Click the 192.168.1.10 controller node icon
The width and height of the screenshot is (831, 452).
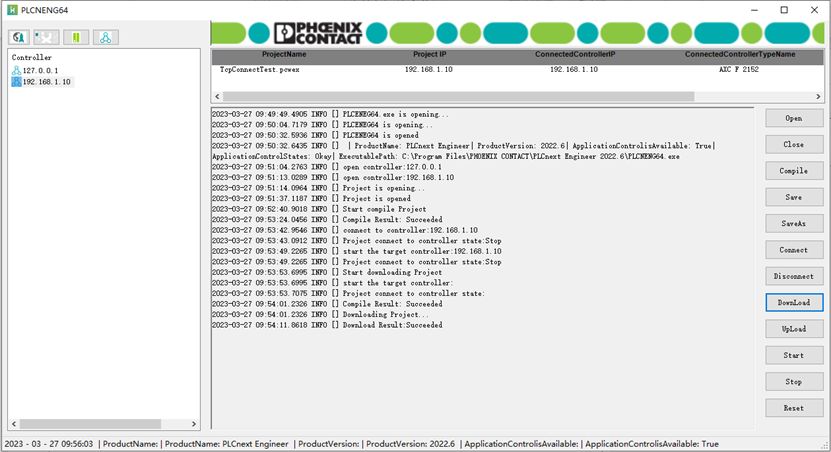point(16,82)
